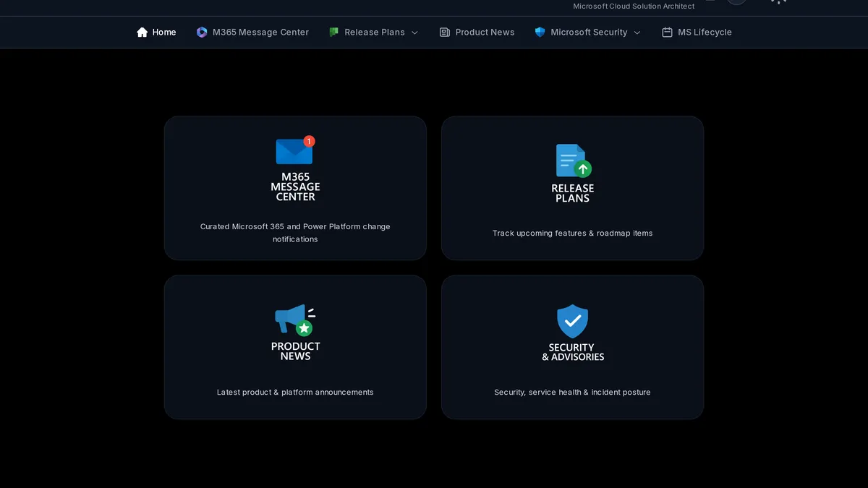Click 'Track upcoming features & roadmap items' text
Viewport: 868px width, 488px height.
click(572, 234)
